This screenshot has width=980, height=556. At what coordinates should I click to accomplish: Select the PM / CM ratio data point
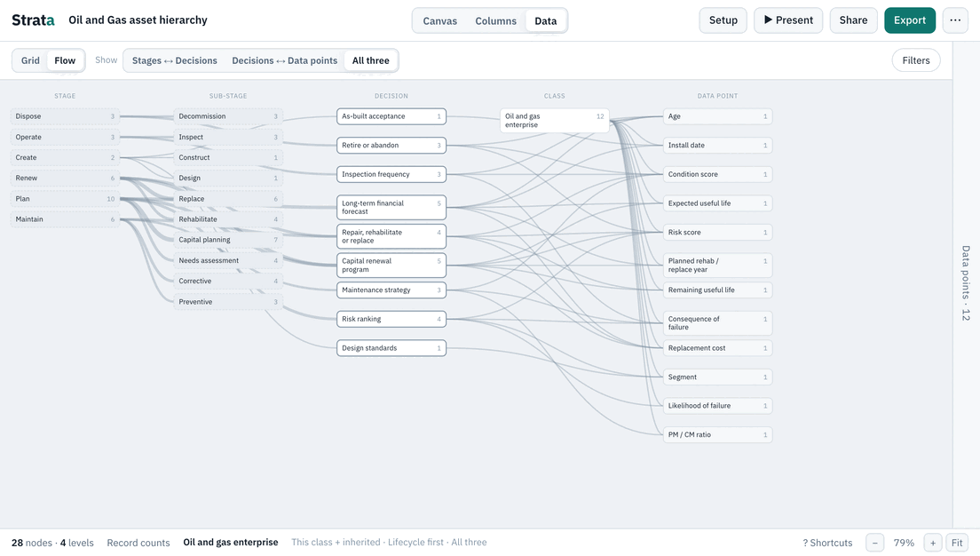pos(717,434)
